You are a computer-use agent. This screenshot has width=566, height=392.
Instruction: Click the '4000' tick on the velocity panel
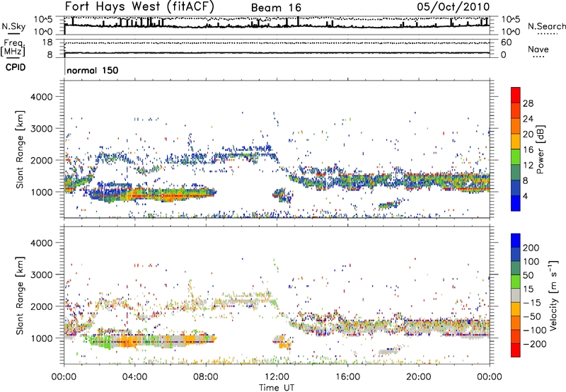click(x=42, y=243)
